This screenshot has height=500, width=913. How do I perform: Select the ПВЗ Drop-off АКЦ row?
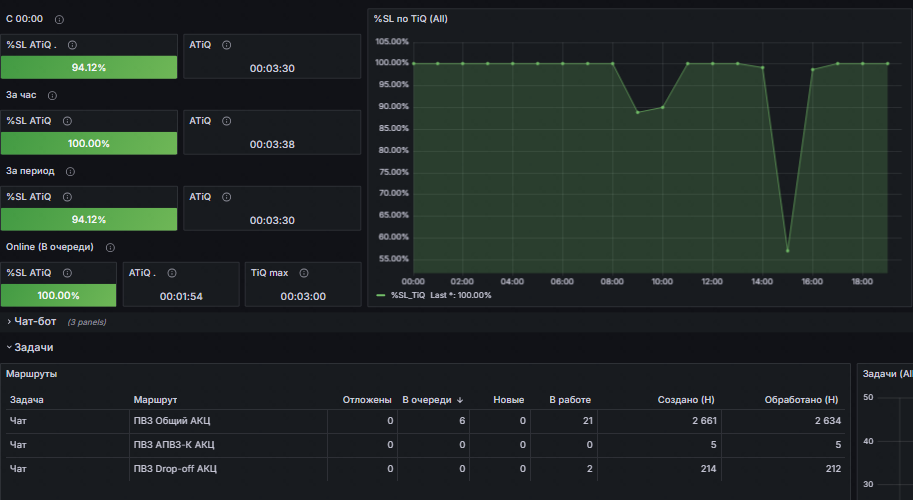pyautogui.click(x=426, y=469)
